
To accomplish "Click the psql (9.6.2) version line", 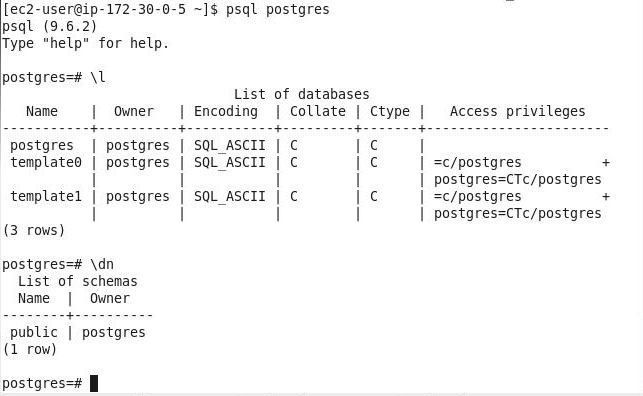I will (x=50, y=26).
